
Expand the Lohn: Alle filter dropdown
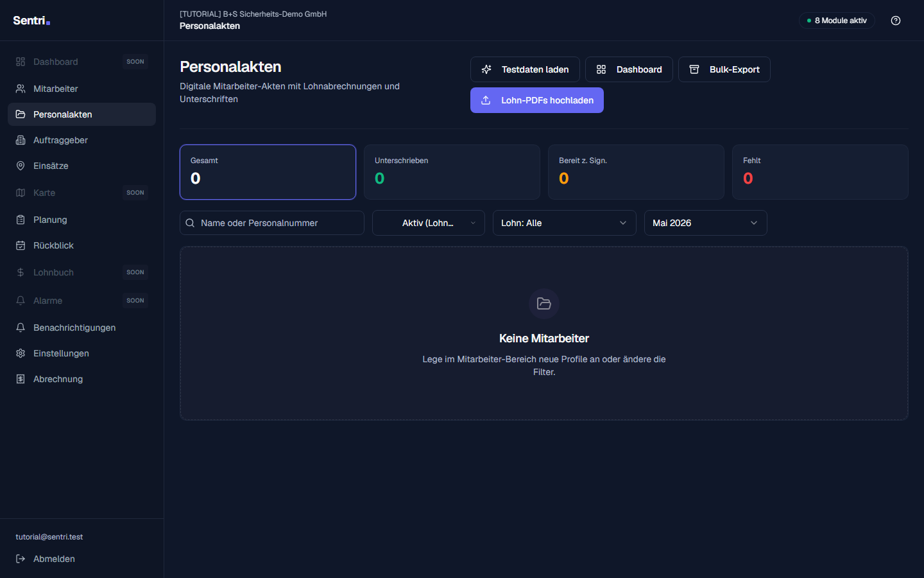tap(565, 223)
